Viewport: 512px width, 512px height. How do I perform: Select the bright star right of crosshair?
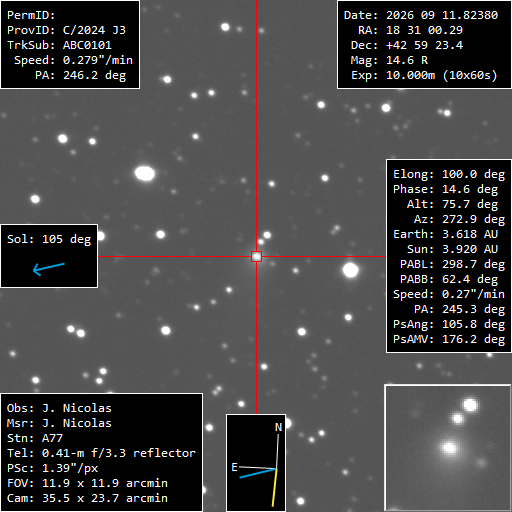pyautogui.click(x=350, y=270)
